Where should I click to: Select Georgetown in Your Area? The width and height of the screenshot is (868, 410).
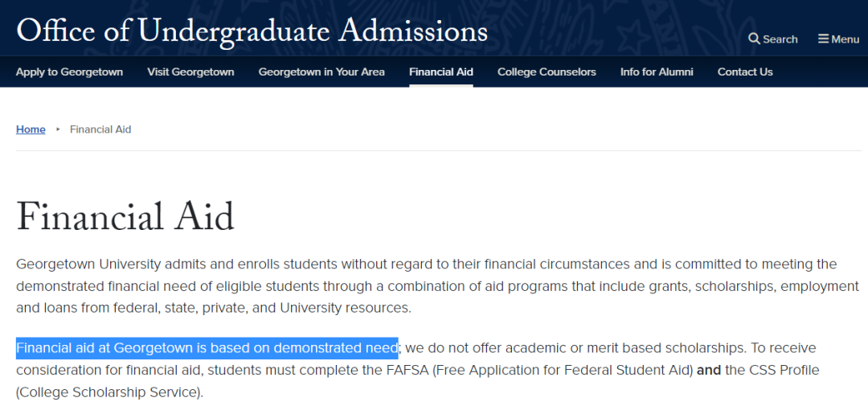321,72
